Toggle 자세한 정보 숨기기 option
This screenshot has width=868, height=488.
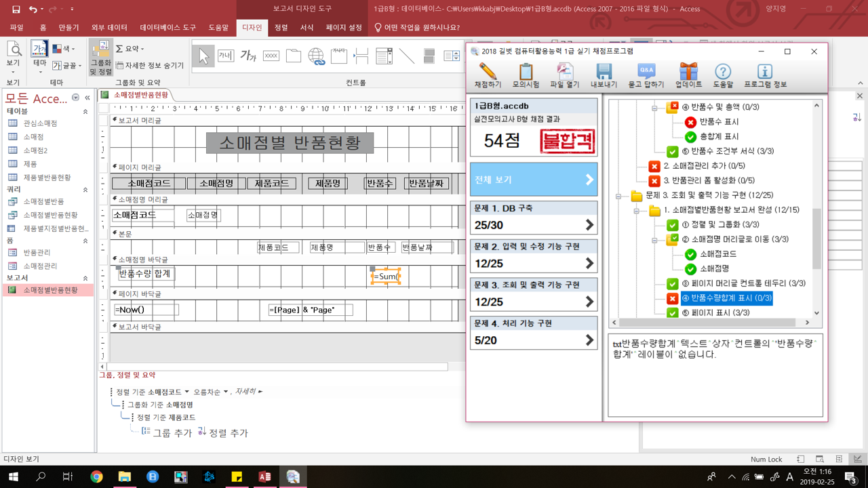149,66
